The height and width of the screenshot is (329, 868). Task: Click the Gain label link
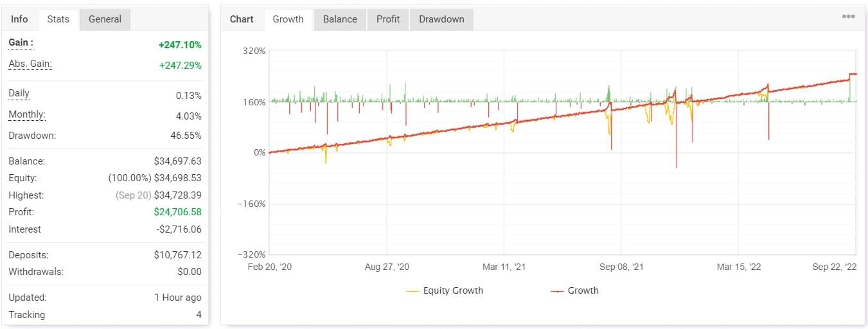pos(21,42)
